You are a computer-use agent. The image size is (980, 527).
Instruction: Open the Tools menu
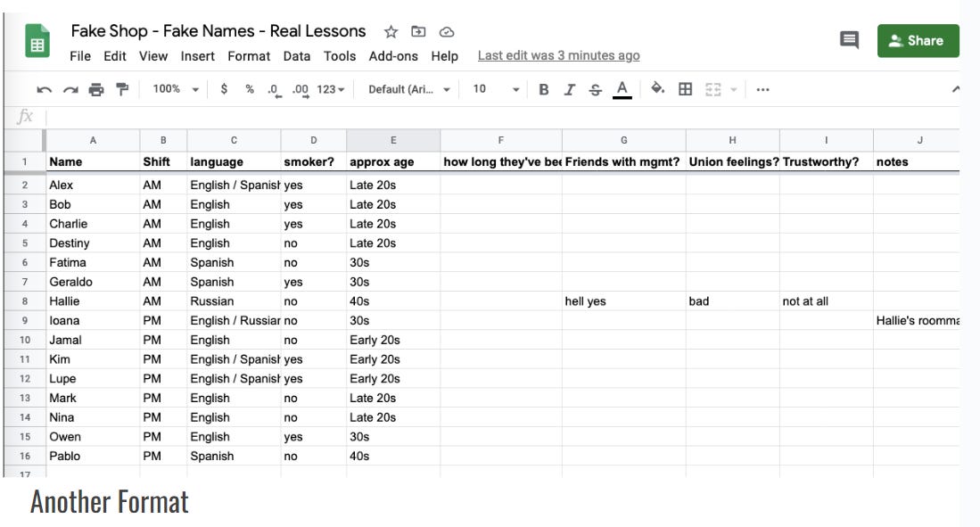coord(340,56)
